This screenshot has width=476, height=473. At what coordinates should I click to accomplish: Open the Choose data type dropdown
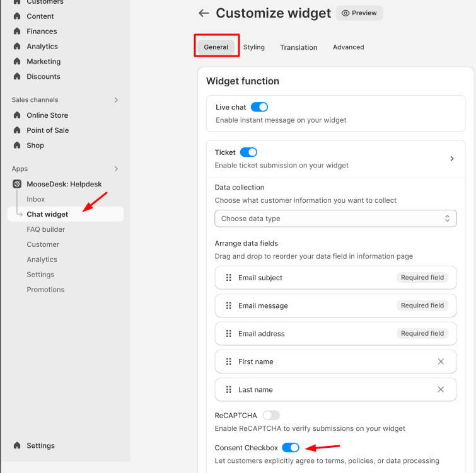coord(335,219)
